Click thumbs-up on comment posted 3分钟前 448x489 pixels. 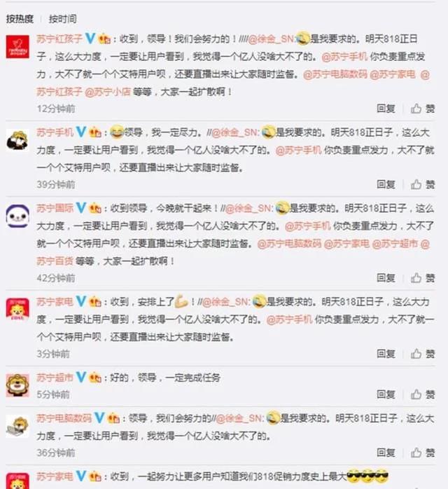tap(423, 354)
